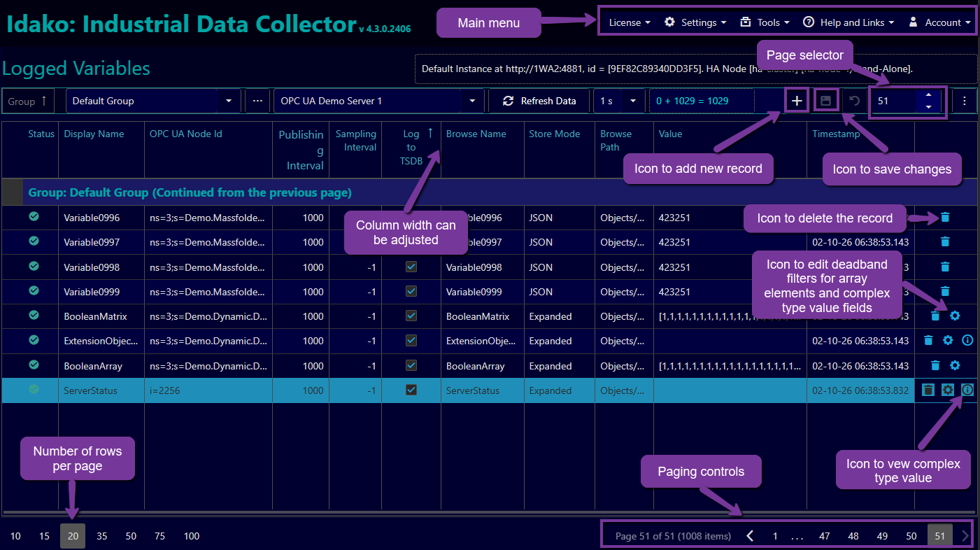980x550 pixels.
Task: Open the 1 s refresh interval dropdown
Action: (633, 101)
